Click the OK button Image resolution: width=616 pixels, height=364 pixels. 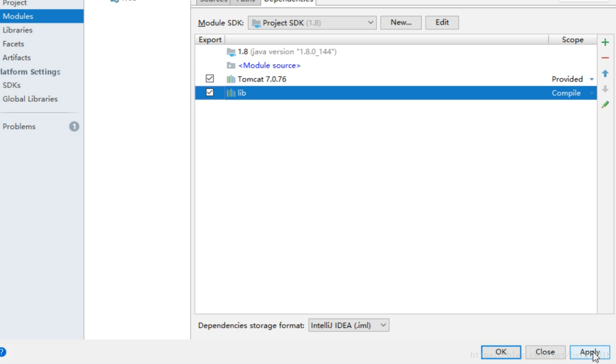501,352
